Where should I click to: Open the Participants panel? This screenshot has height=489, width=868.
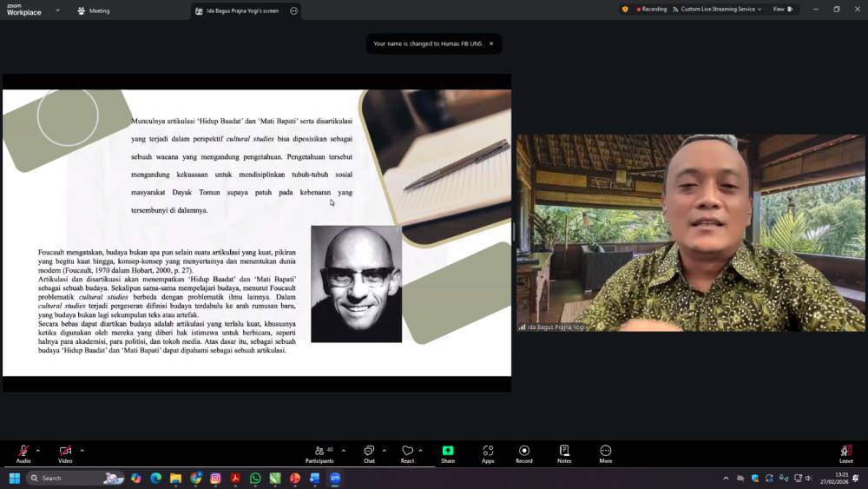pos(319,453)
